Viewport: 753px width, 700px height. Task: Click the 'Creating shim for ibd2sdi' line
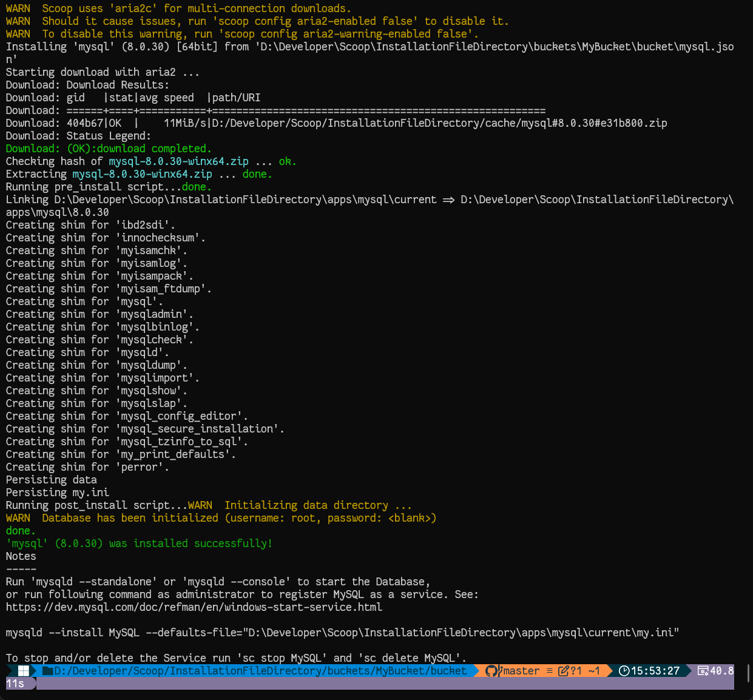click(90, 224)
